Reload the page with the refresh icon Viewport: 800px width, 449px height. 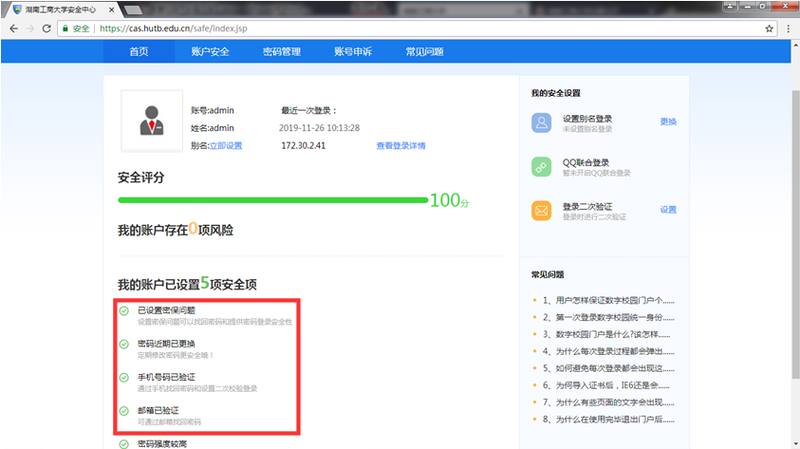46,29
